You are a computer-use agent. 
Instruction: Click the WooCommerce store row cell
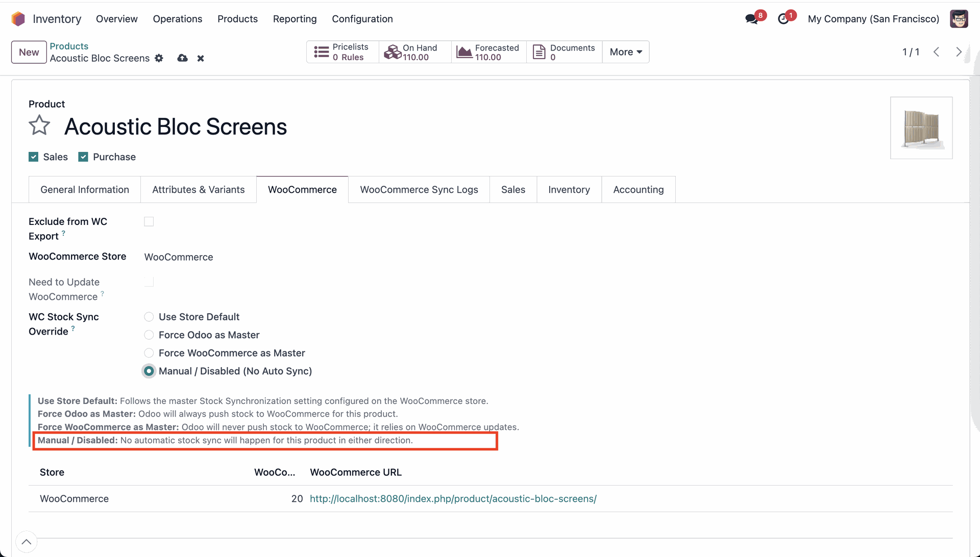pos(75,499)
